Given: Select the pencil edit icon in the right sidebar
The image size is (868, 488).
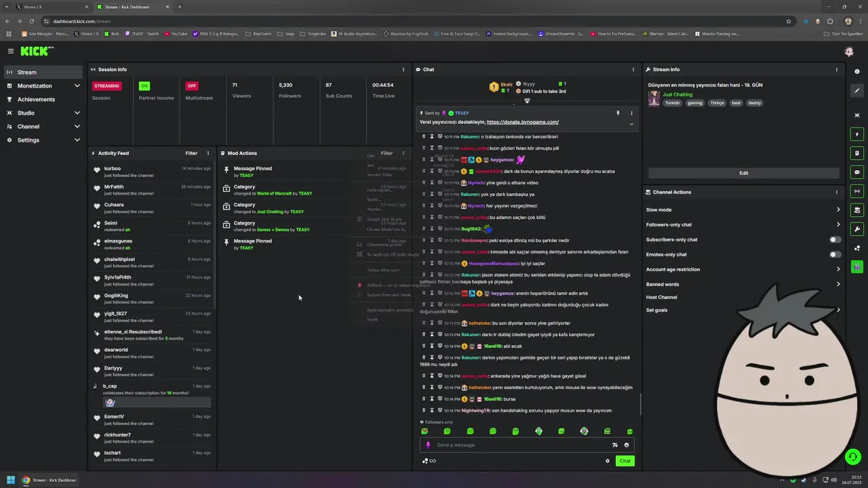Looking at the screenshot, I should [857, 90].
